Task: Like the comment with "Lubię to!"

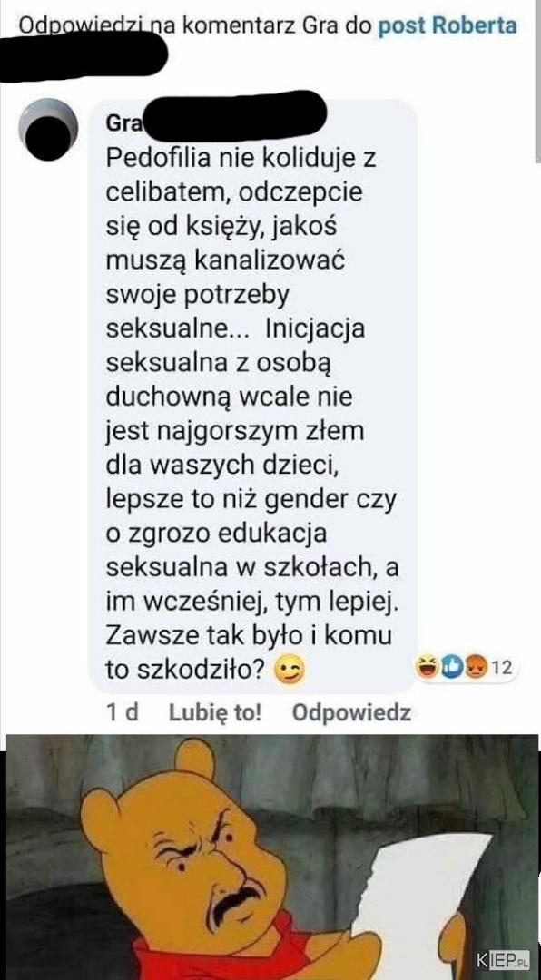Action: coord(215,712)
